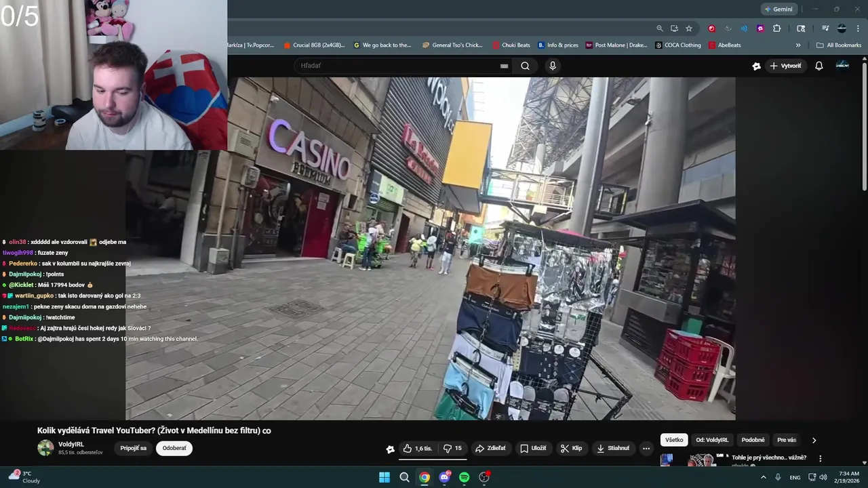Open more actions three-dot button
Image resolution: width=868 pixels, height=488 pixels.
point(646,448)
